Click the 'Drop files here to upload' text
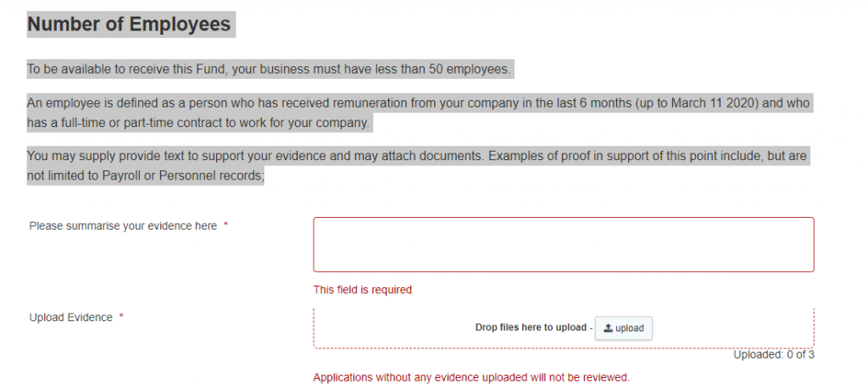The height and width of the screenshot is (389, 868). pos(531,328)
